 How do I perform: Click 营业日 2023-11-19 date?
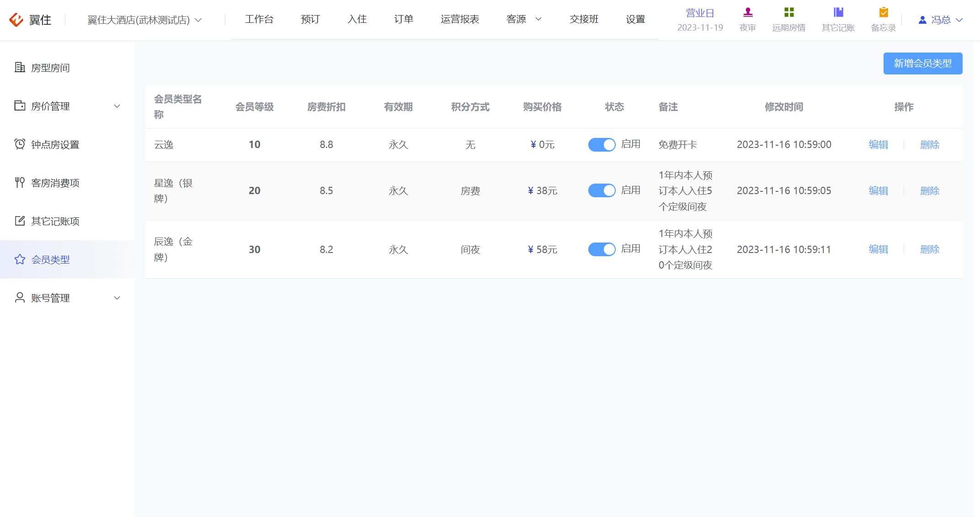[x=700, y=20]
